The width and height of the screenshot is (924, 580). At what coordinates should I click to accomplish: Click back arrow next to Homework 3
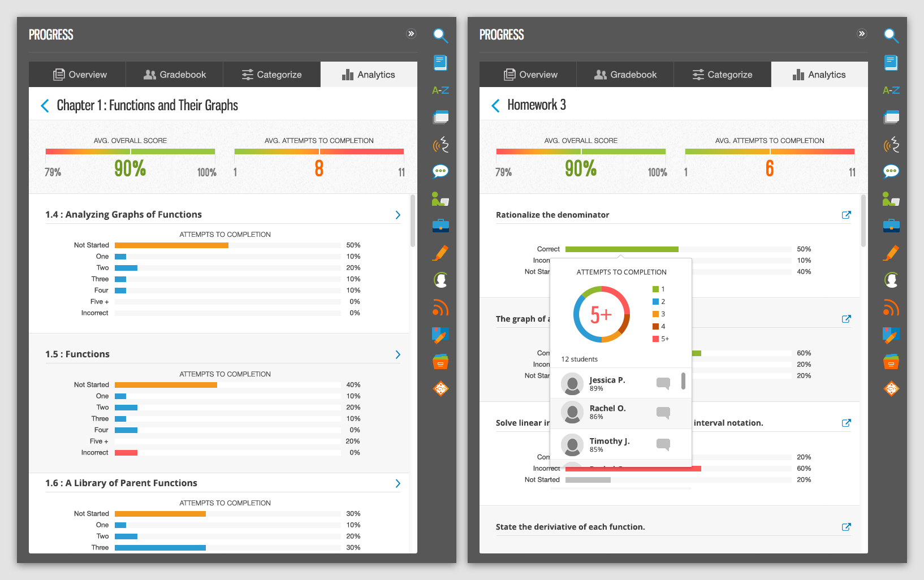[496, 106]
